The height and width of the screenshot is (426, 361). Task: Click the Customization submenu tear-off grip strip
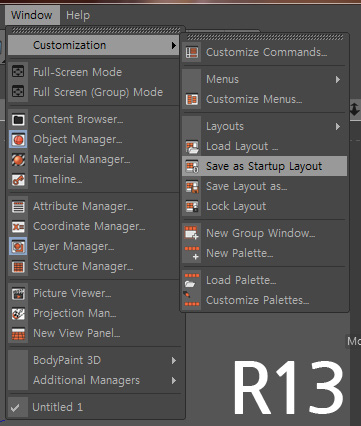click(265, 37)
